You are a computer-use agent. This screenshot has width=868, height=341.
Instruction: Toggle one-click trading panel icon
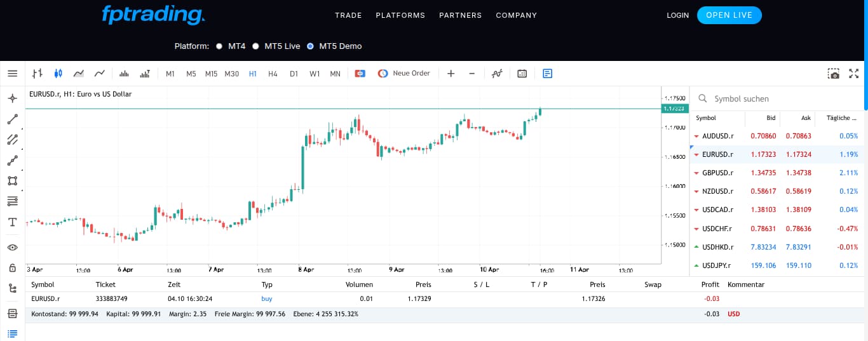point(360,74)
